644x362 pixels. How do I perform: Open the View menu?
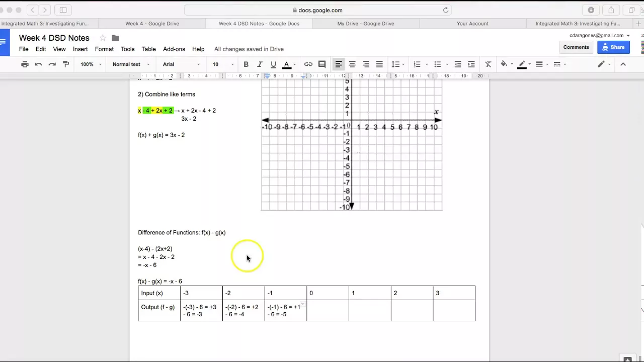59,49
